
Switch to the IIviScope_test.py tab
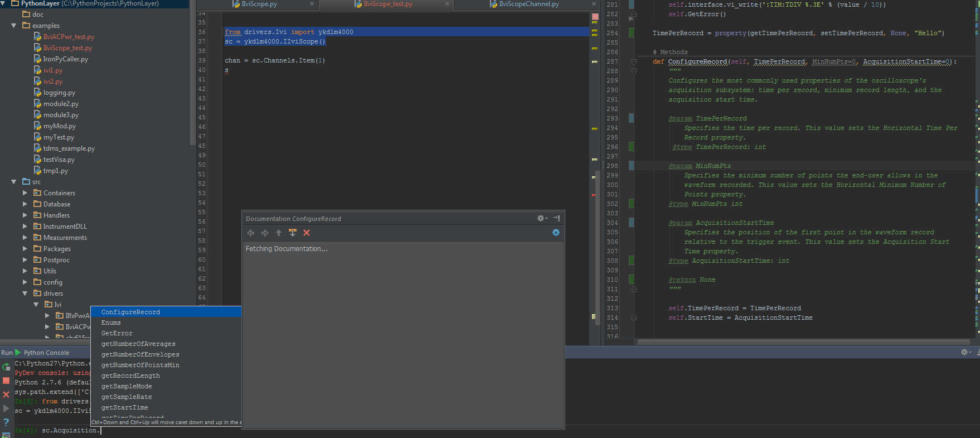[x=387, y=4]
